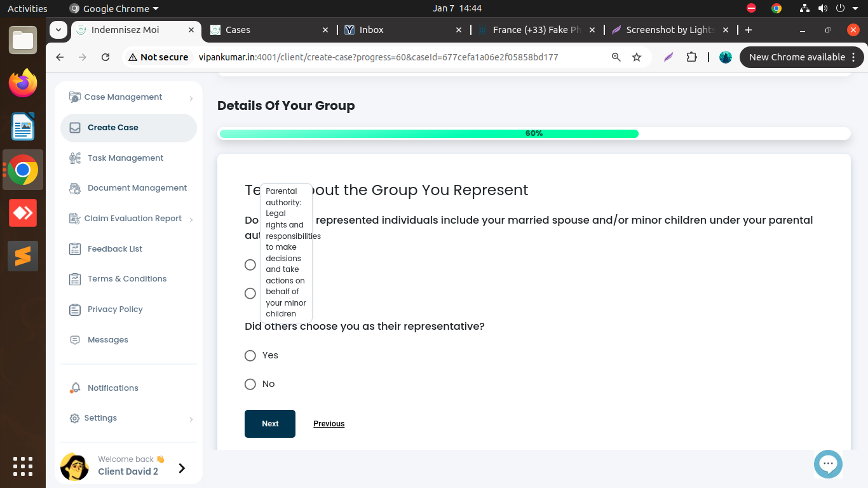Bookmark page with the star icon
Viewport: 868px width, 488px height.
coord(637,57)
